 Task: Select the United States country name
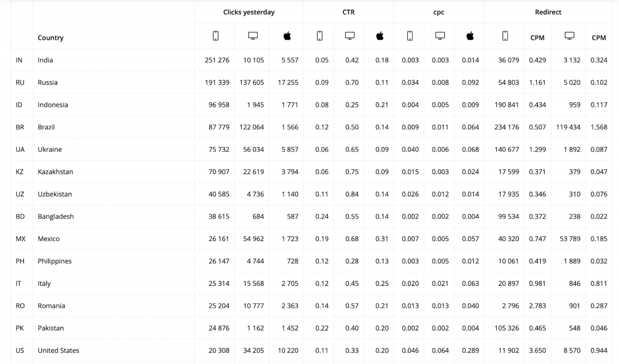pos(58,350)
